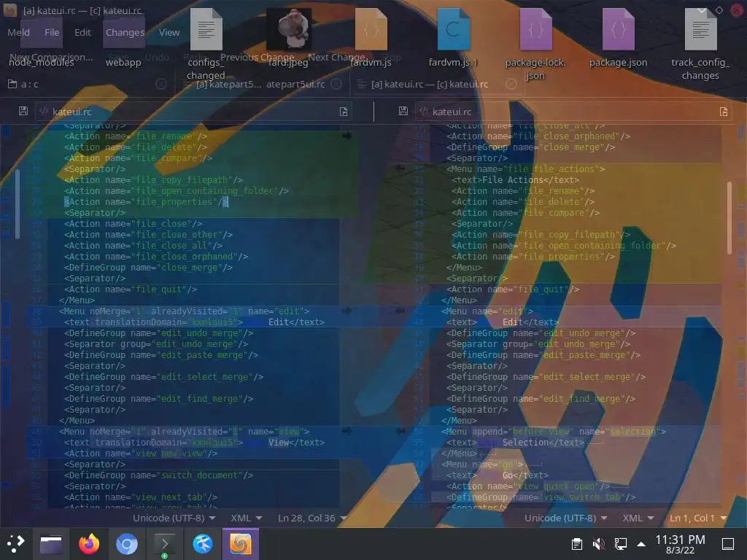Viewport: 747px width, 560px height.
Task: Open the Konsole terminal from the taskbar
Action: click(165, 543)
